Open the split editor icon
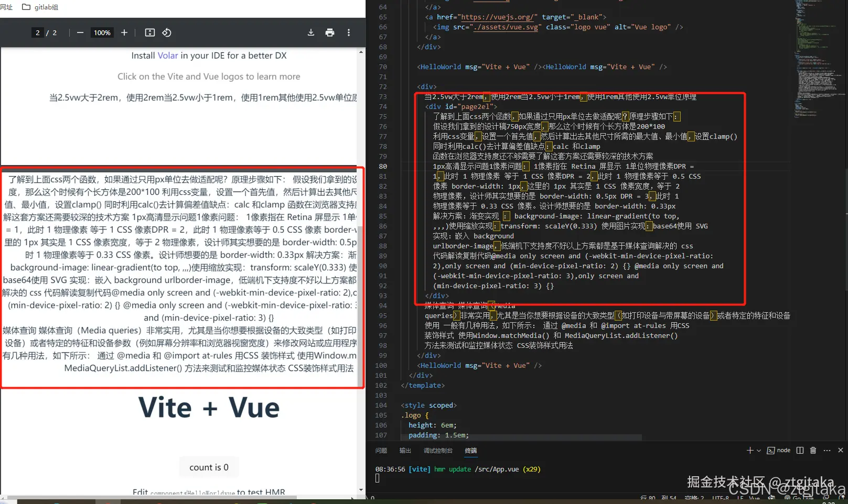848x504 pixels. (x=799, y=450)
